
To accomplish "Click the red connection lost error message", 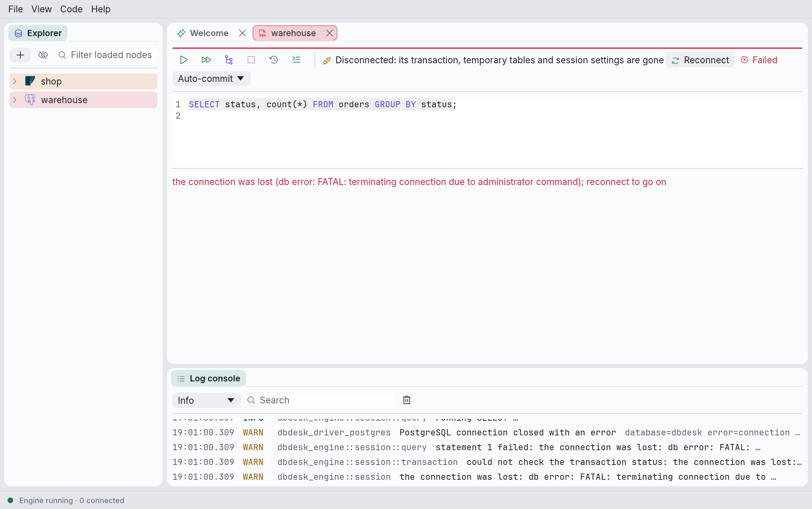I will 419,182.
